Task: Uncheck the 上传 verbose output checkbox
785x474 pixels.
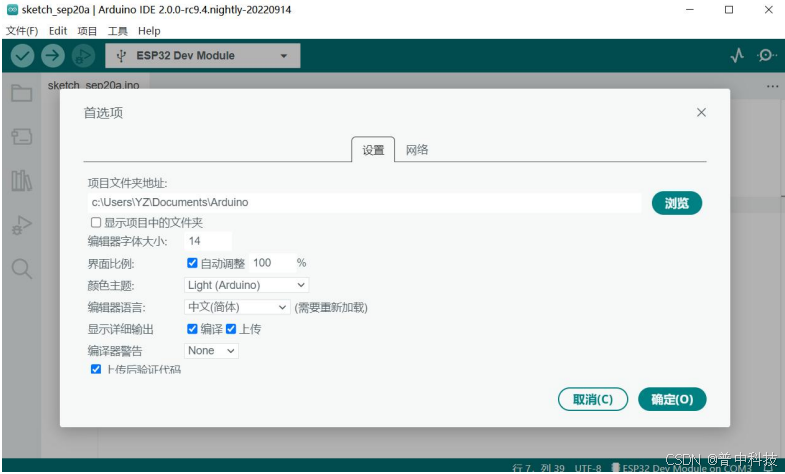Action: 231,329
